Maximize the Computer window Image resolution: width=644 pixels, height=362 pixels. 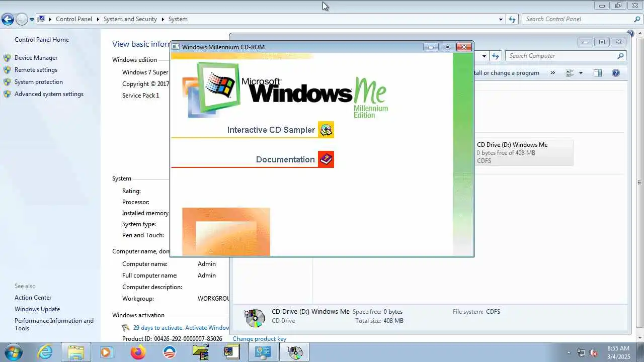tap(602, 42)
